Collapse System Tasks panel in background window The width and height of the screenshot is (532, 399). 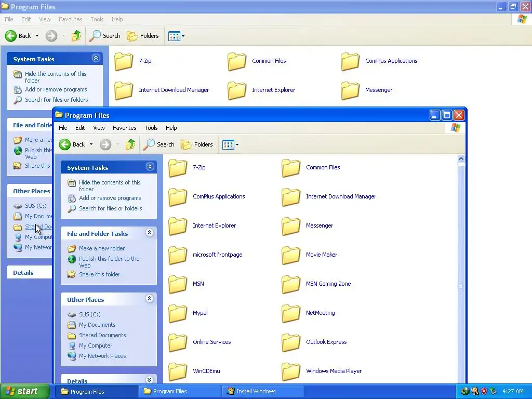(x=96, y=58)
